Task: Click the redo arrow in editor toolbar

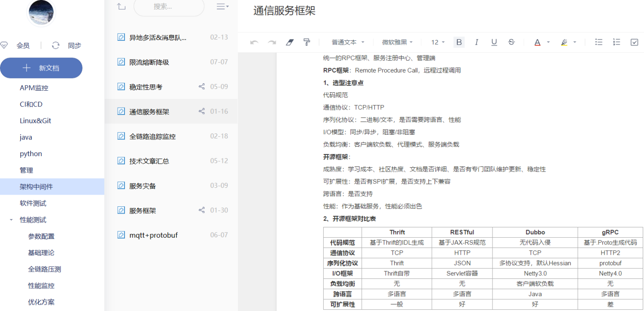Action: (272, 42)
